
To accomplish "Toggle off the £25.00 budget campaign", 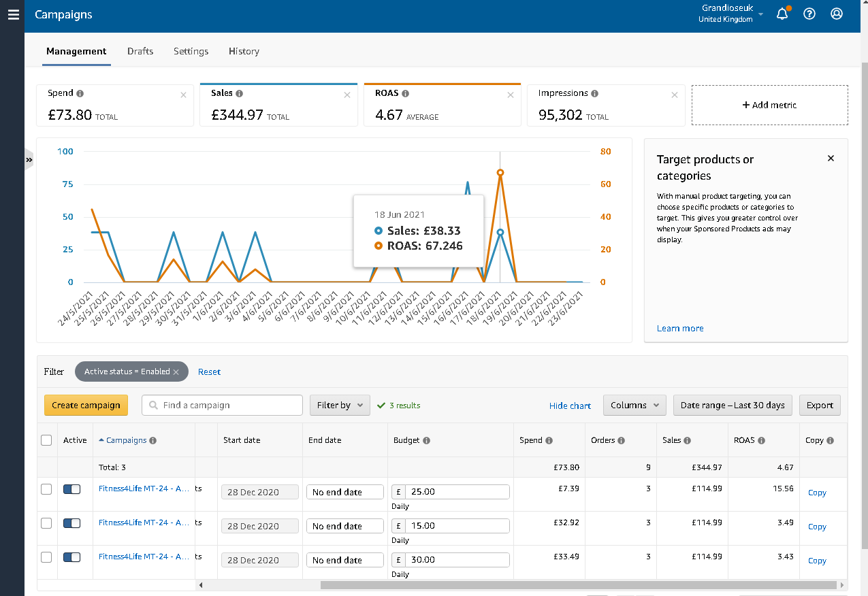I will tap(71, 489).
